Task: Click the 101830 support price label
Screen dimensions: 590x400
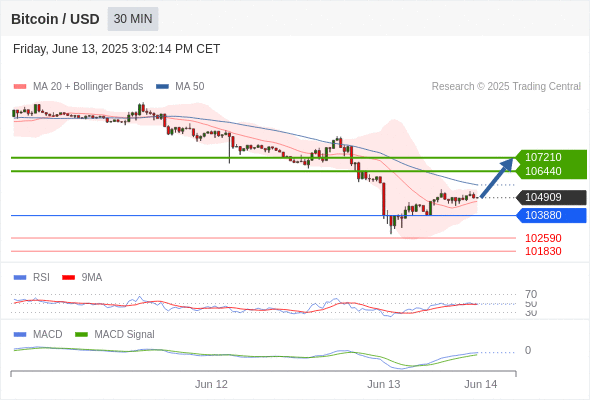Action: pos(543,251)
